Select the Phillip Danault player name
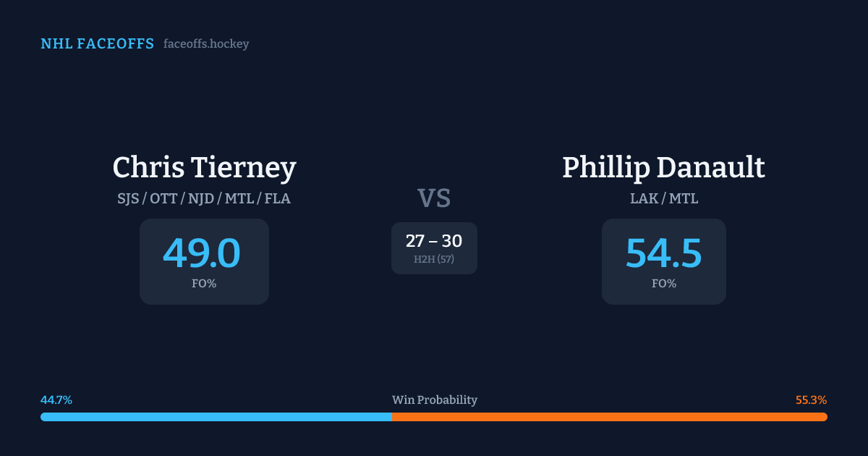Screen dimensions: 868x456 [x=663, y=168]
